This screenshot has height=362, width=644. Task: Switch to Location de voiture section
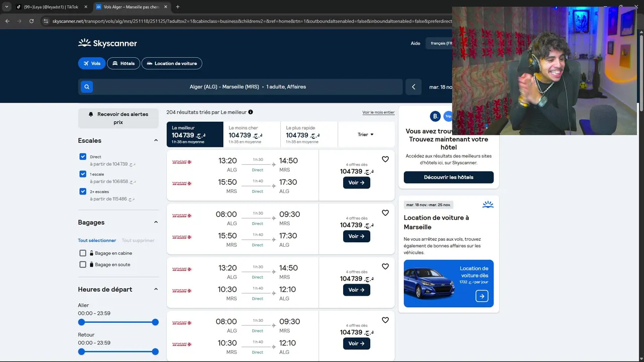click(172, 63)
